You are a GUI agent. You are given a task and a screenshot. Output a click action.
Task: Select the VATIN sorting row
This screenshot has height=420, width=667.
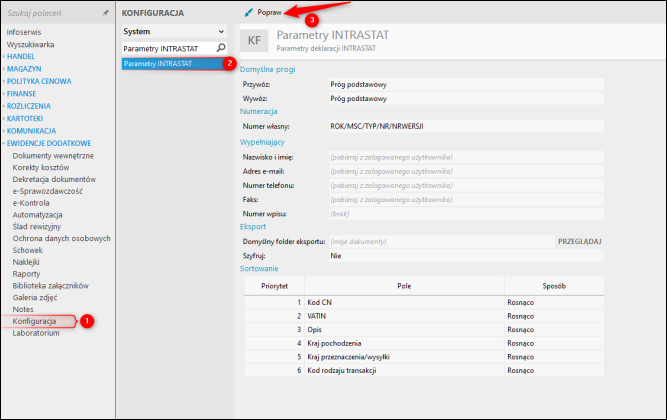[424, 316]
